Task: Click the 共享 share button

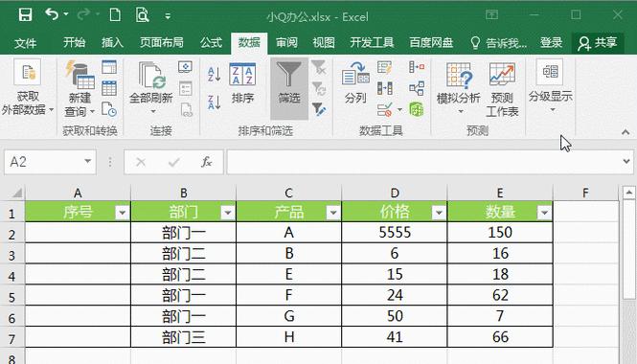Action: [598, 43]
